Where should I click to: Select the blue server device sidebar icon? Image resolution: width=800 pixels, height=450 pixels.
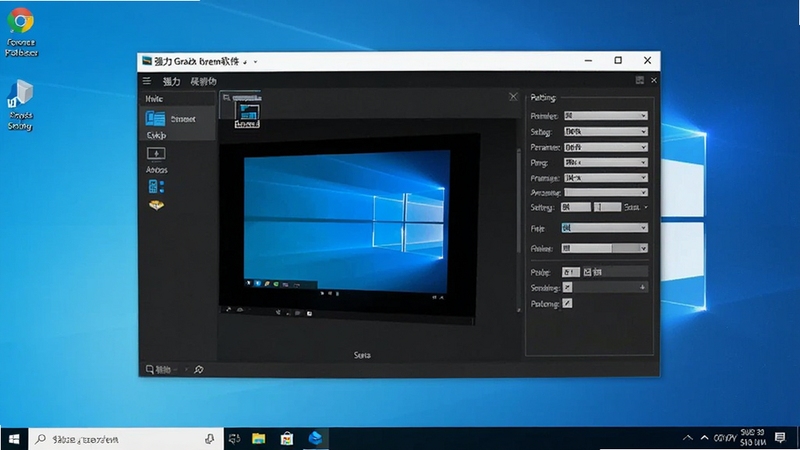pos(156,187)
